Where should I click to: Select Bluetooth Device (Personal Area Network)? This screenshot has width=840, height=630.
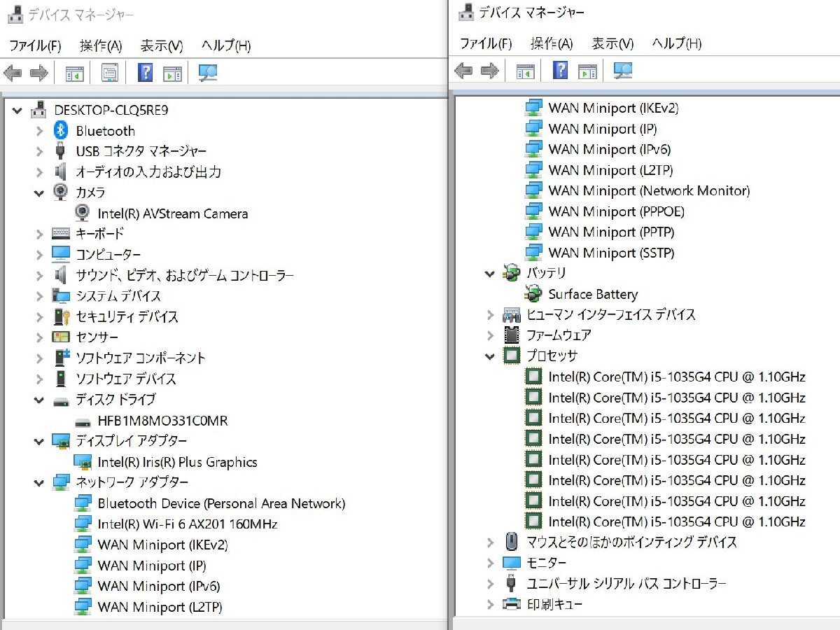point(221,503)
